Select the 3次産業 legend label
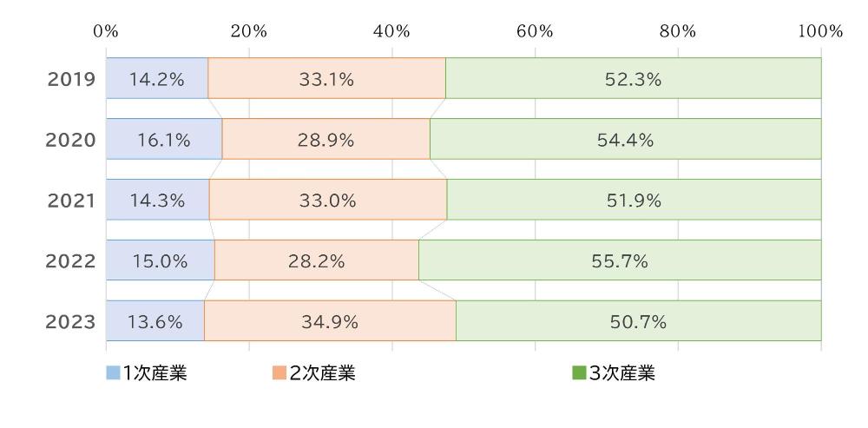 point(622,373)
